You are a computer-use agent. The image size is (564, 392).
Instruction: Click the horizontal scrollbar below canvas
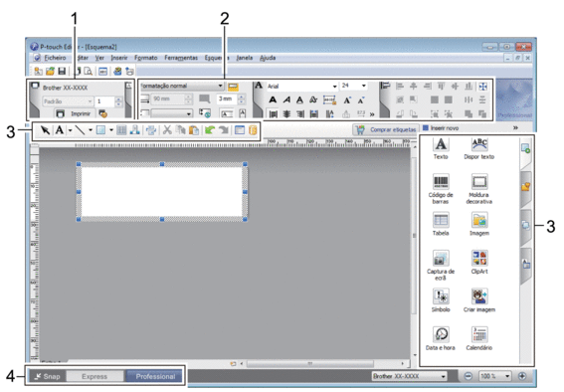[x=309, y=363]
